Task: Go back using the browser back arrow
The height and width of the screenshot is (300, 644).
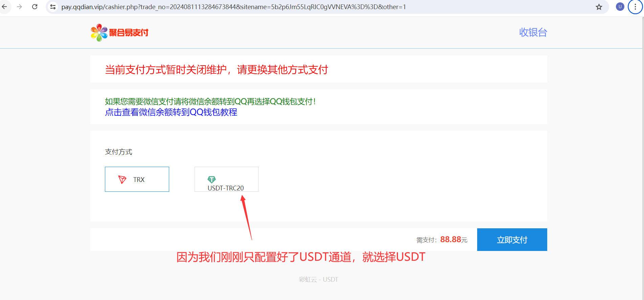Action: [x=4, y=7]
